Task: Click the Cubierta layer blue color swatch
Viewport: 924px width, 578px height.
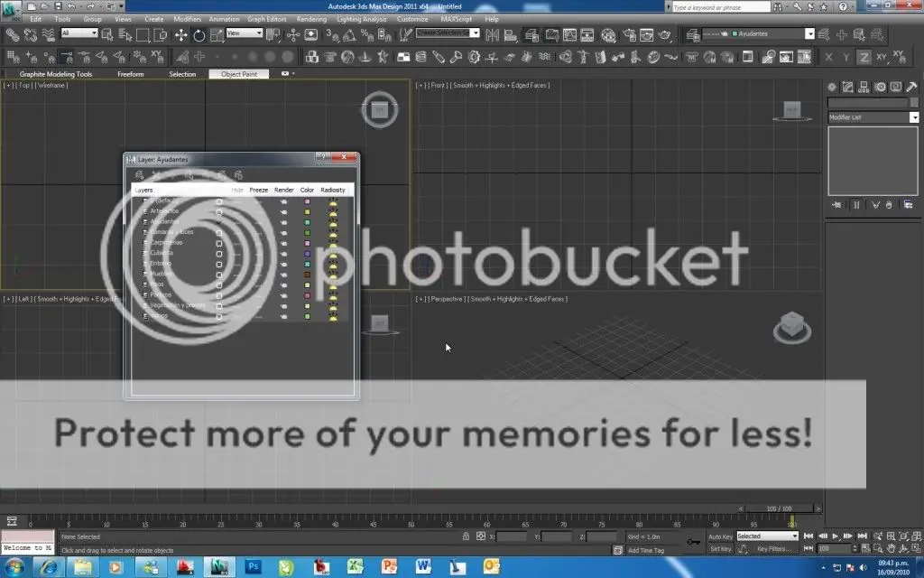Action: (x=307, y=254)
